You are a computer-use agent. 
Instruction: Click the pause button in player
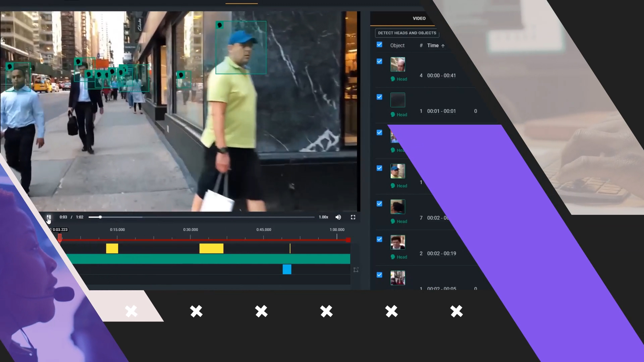pyautogui.click(x=49, y=217)
